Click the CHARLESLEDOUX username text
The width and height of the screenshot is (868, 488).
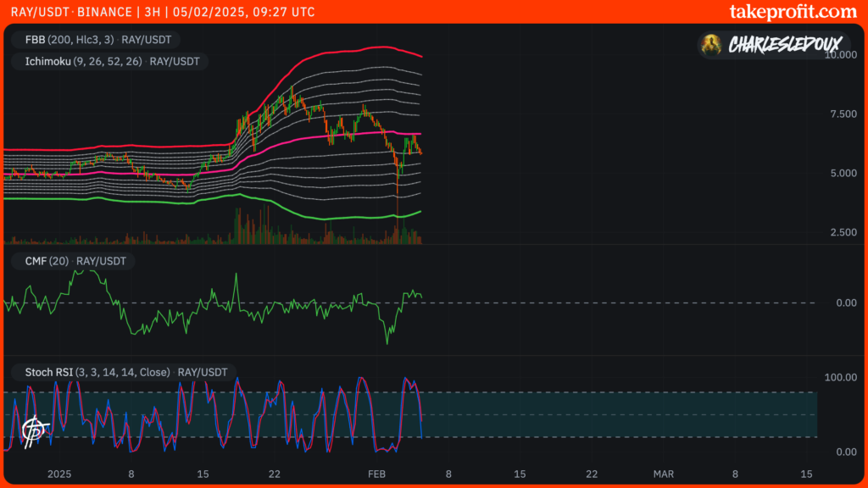(x=784, y=45)
